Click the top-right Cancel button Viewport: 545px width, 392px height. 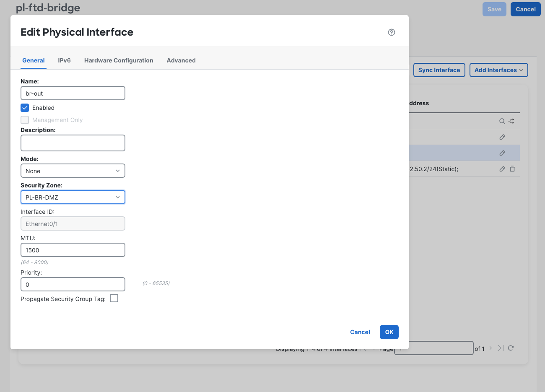point(526,9)
